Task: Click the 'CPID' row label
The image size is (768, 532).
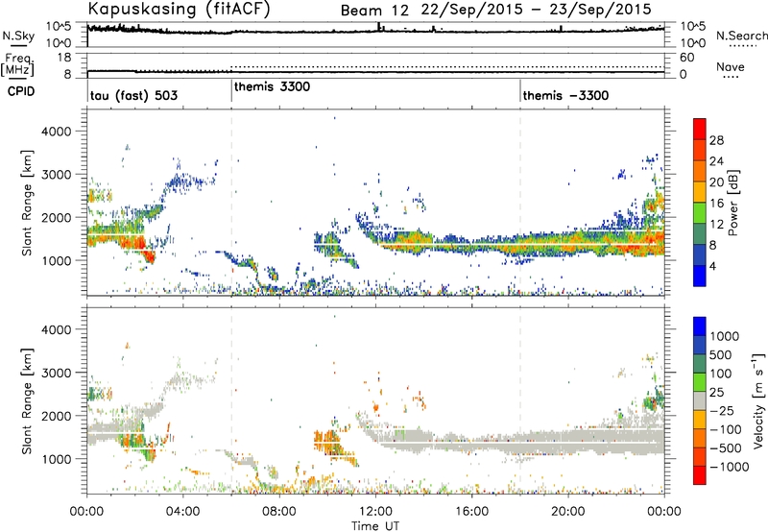Action: tap(21, 91)
